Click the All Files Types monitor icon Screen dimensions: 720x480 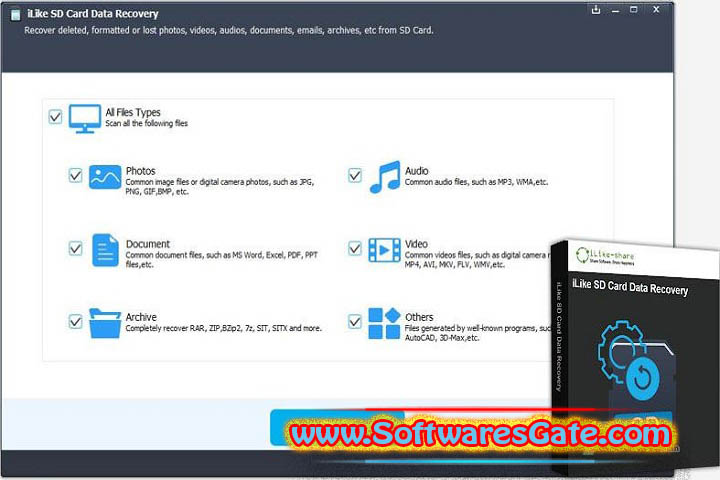[x=84, y=119]
